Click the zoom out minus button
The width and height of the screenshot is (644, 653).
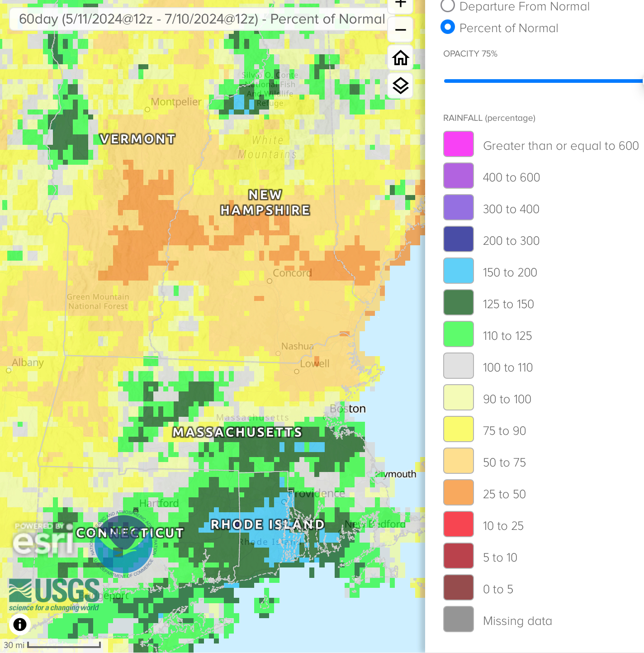pyautogui.click(x=400, y=30)
